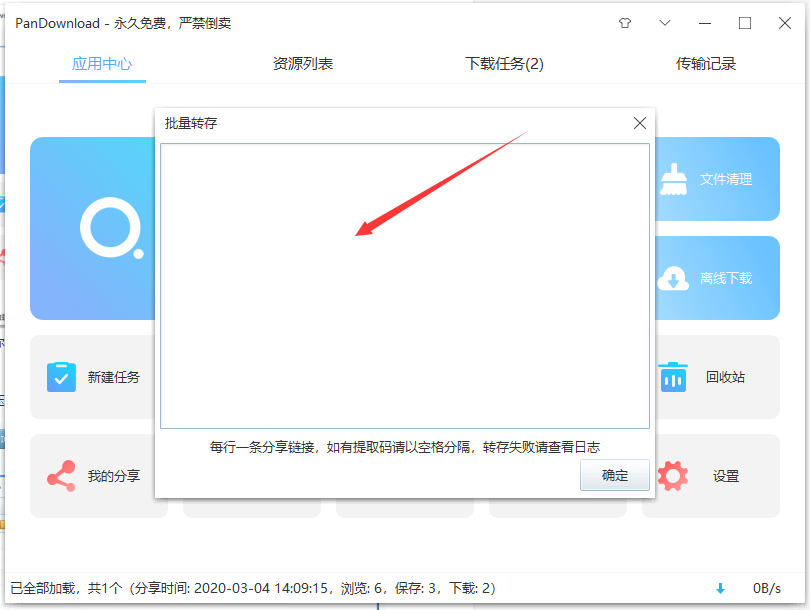The width and height of the screenshot is (810, 610).
Task: Open the 资源列表 tab
Action: coord(303,64)
